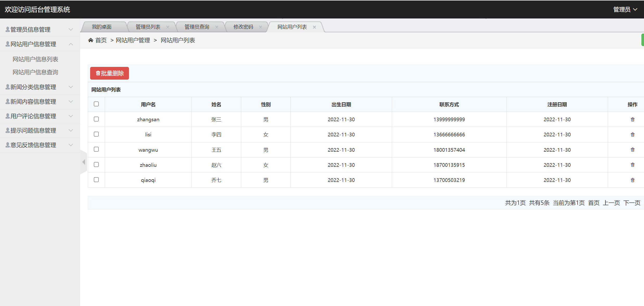This screenshot has height=306, width=644.
Task: Check the checkbox next to lisi
Action: (96, 134)
